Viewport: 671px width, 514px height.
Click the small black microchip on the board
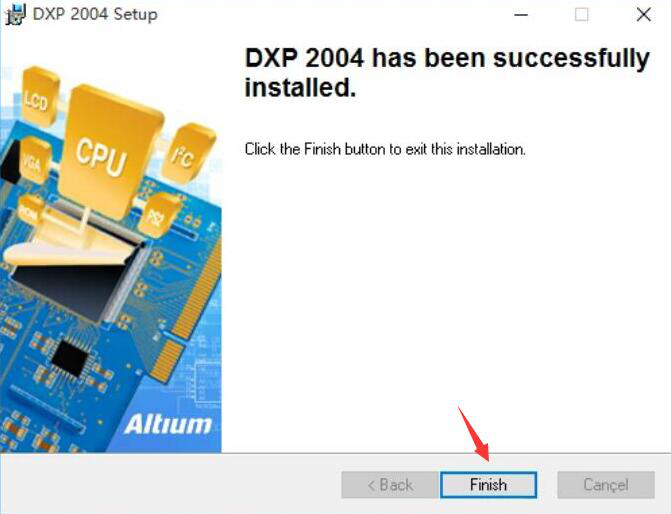pos(69,358)
